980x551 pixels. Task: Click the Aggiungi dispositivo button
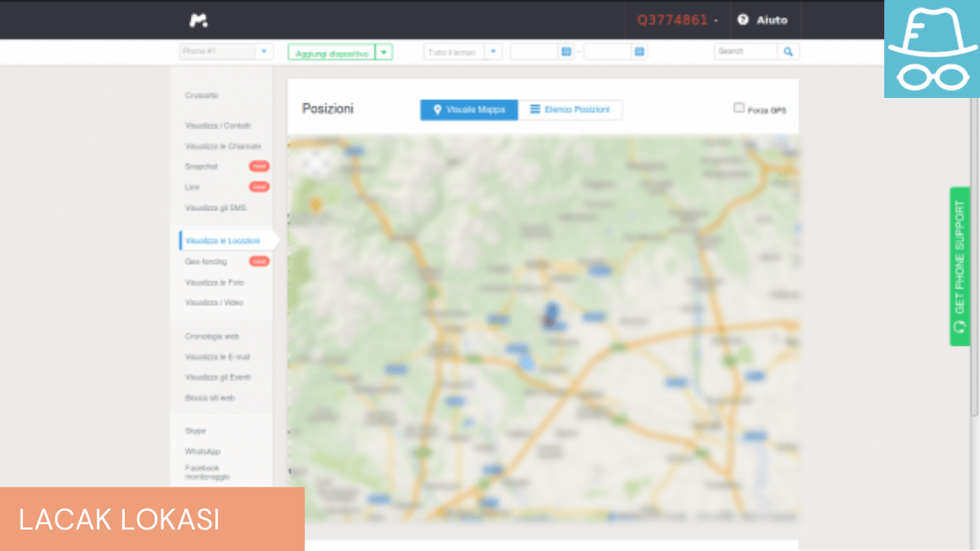[x=332, y=52]
